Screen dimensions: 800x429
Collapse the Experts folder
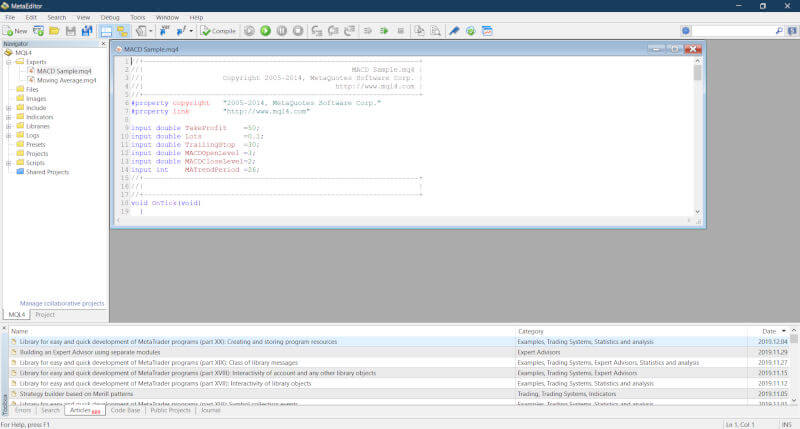(8, 62)
